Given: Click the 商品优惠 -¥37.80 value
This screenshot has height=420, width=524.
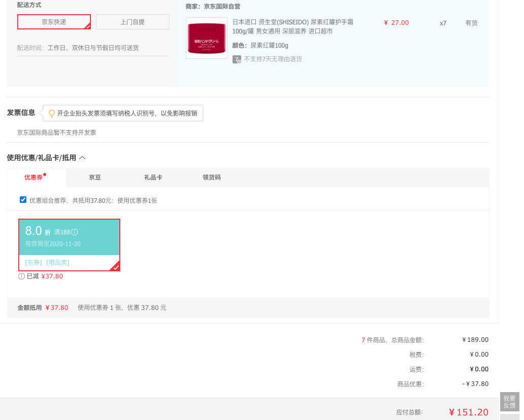Looking at the screenshot, I should click(x=475, y=384).
